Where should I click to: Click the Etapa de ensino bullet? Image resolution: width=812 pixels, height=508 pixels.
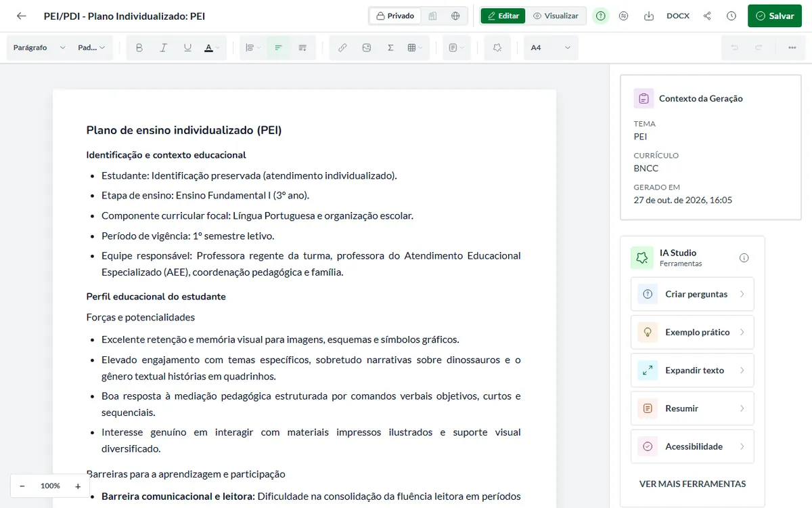205,195
